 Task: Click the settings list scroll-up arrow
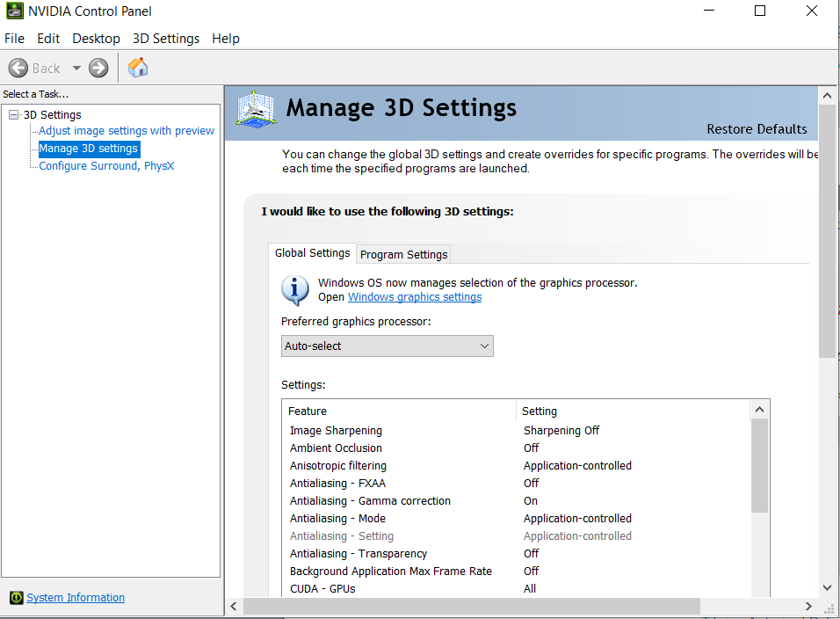click(759, 410)
